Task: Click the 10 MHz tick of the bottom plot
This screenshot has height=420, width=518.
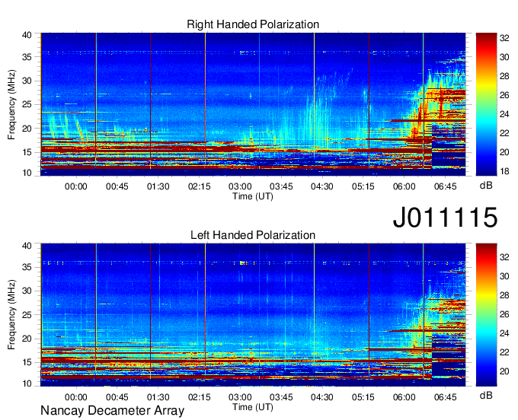Action: [27, 383]
